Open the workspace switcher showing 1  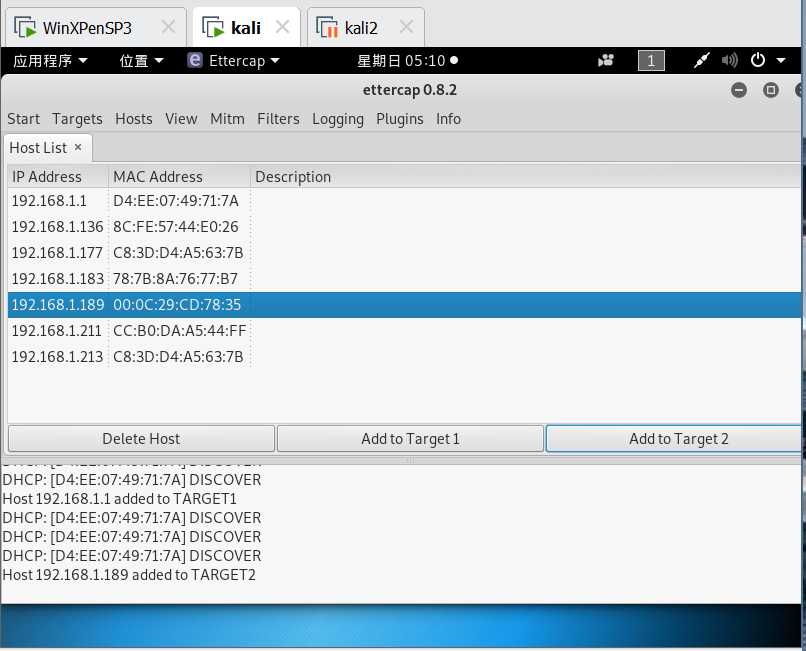(651, 61)
